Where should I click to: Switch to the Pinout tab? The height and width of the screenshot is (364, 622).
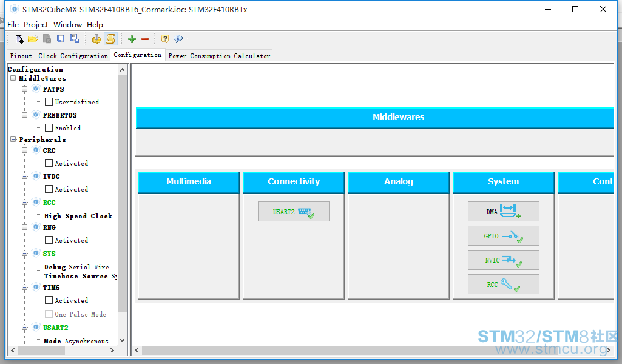(21, 56)
